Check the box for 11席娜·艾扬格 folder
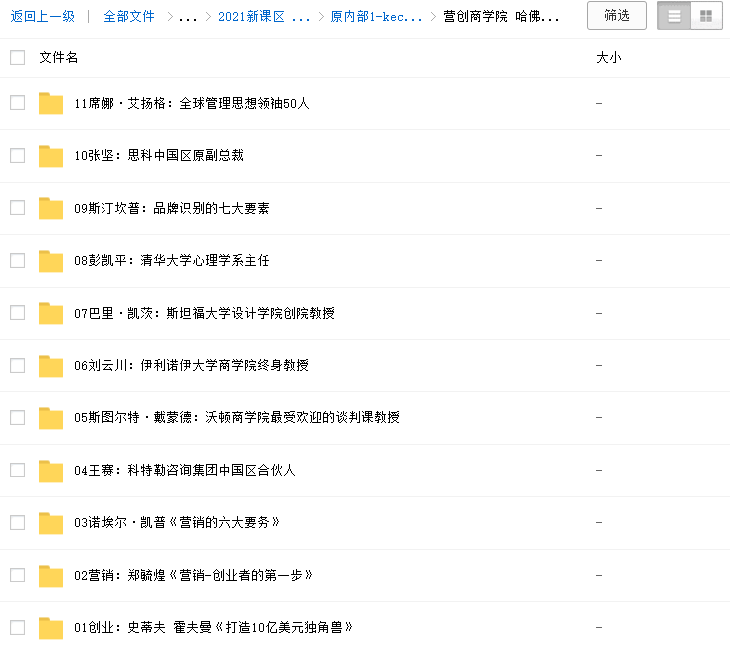Viewport: 730px width, 646px height. point(18,102)
